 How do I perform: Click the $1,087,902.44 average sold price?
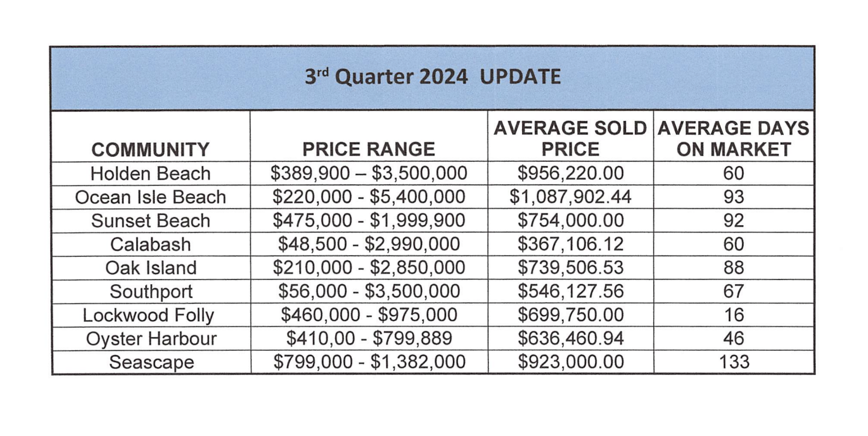pyautogui.click(x=570, y=197)
